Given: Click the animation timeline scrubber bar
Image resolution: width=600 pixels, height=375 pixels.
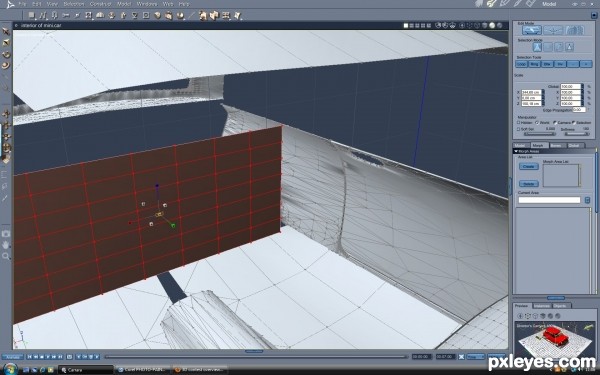Looking at the screenshot, I should 256,357.
